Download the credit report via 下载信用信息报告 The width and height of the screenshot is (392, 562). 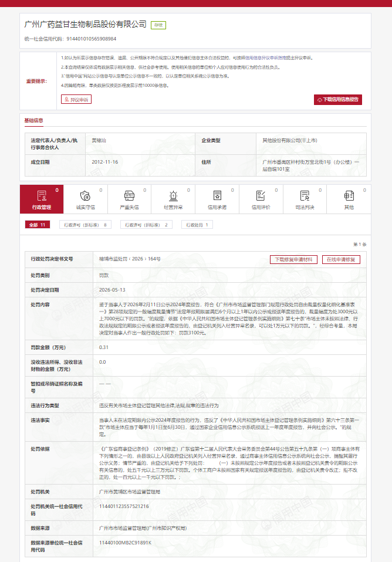pos(338,100)
